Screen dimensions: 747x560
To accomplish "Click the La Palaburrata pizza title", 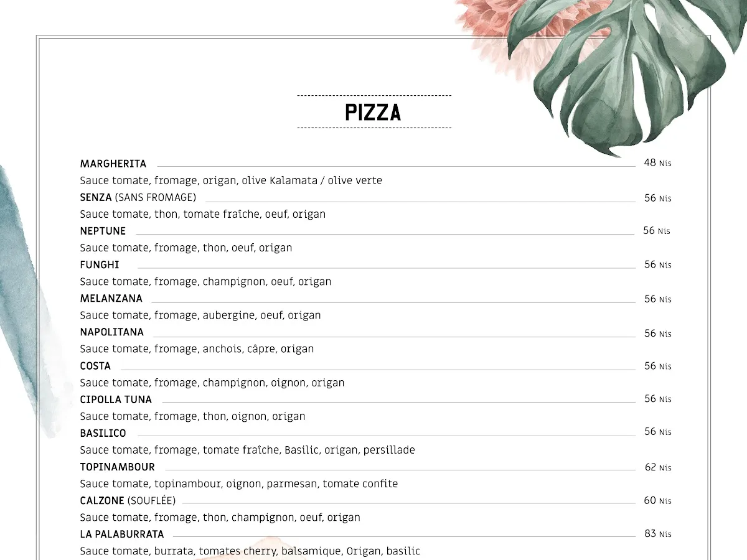I will [x=122, y=534].
